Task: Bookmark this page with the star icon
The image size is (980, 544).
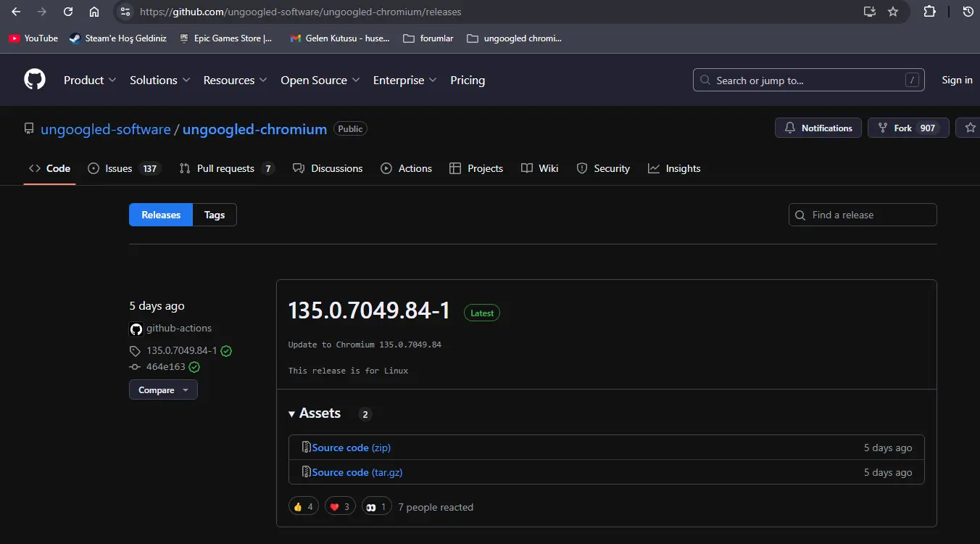Action: (893, 12)
